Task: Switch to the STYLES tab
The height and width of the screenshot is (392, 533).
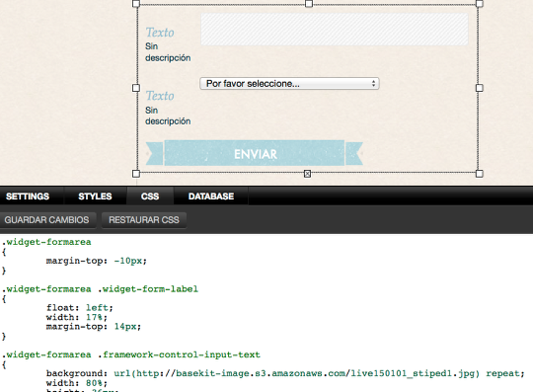Action: (x=95, y=196)
